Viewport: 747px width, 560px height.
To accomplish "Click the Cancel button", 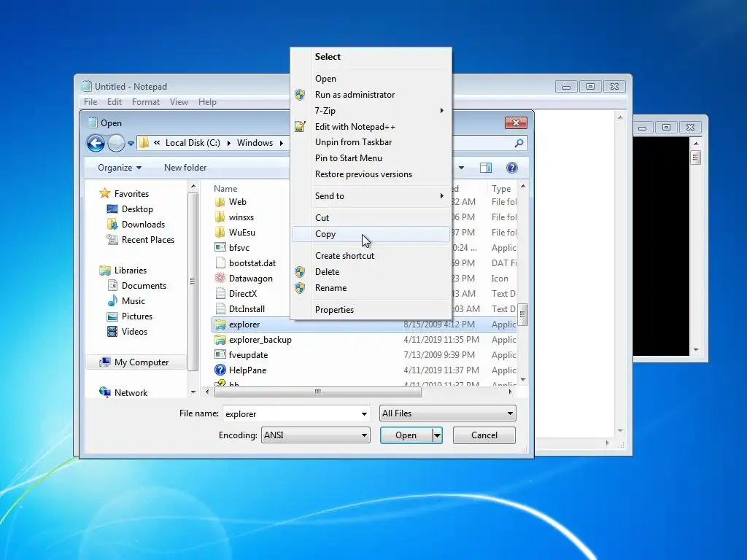I will click(x=484, y=435).
